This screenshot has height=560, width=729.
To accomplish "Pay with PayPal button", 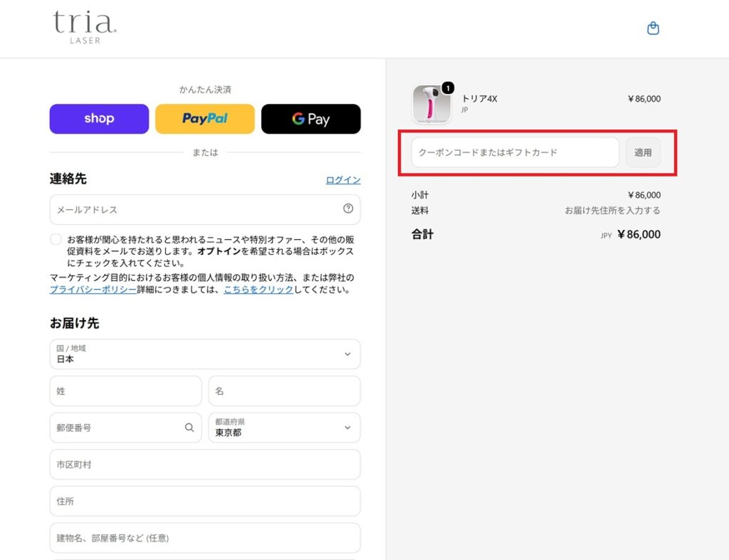I will [x=205, y=119].
